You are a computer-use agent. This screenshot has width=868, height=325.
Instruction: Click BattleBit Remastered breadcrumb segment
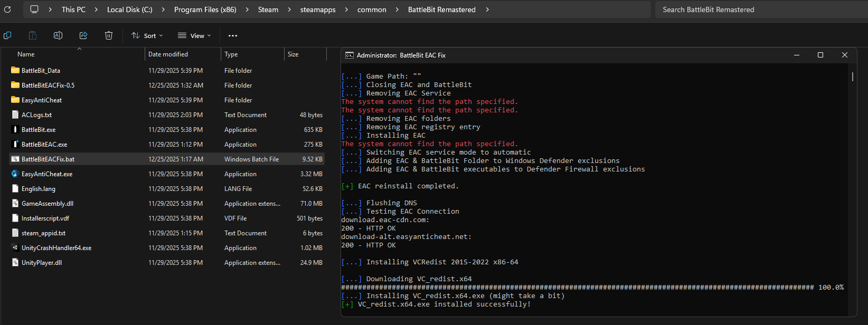442,9
